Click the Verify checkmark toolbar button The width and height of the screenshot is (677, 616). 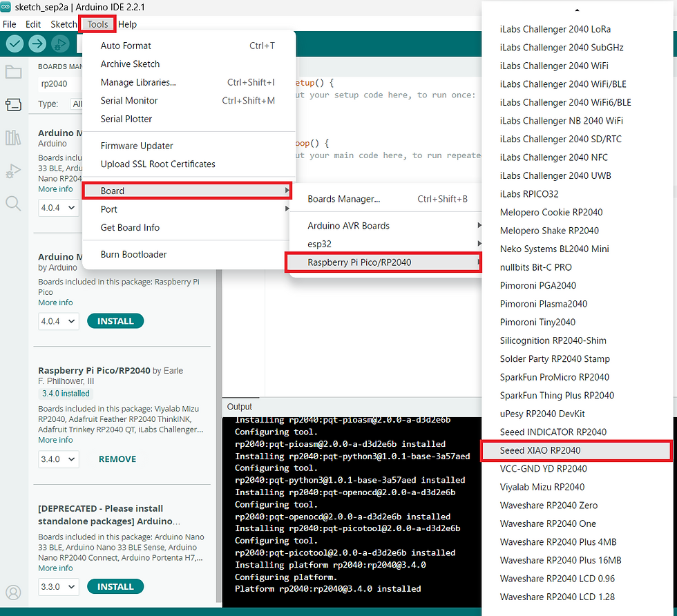15,44
